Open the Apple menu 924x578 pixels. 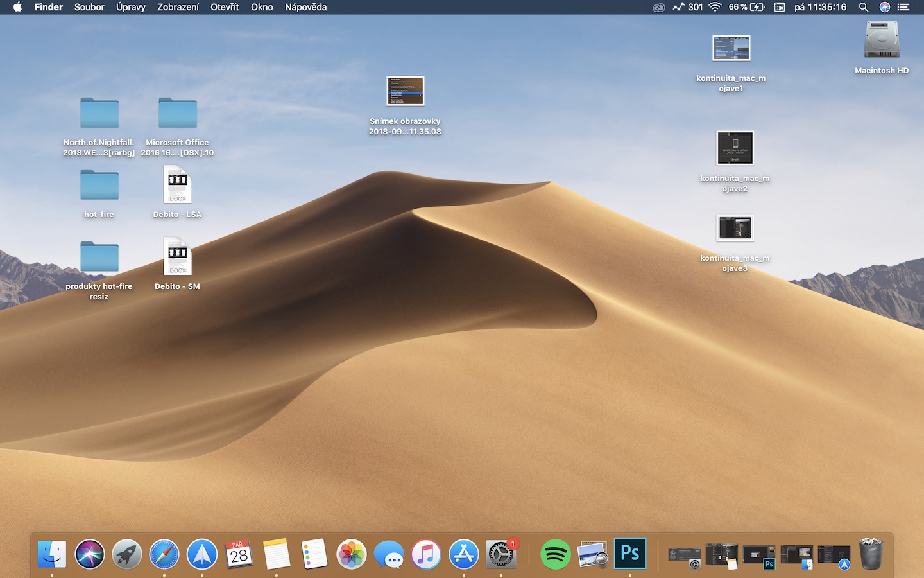(17, 7)
